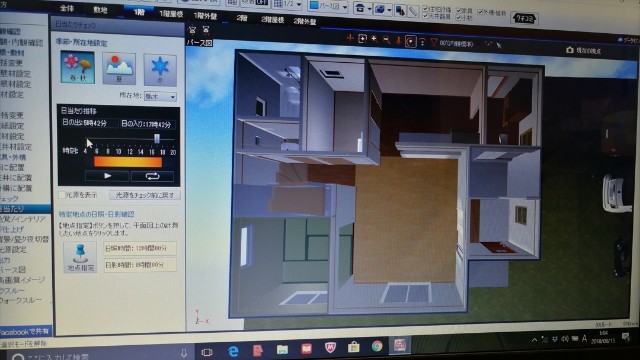
Task: Open the 所在地 location dropdown
Action: (x=160, y=97)
